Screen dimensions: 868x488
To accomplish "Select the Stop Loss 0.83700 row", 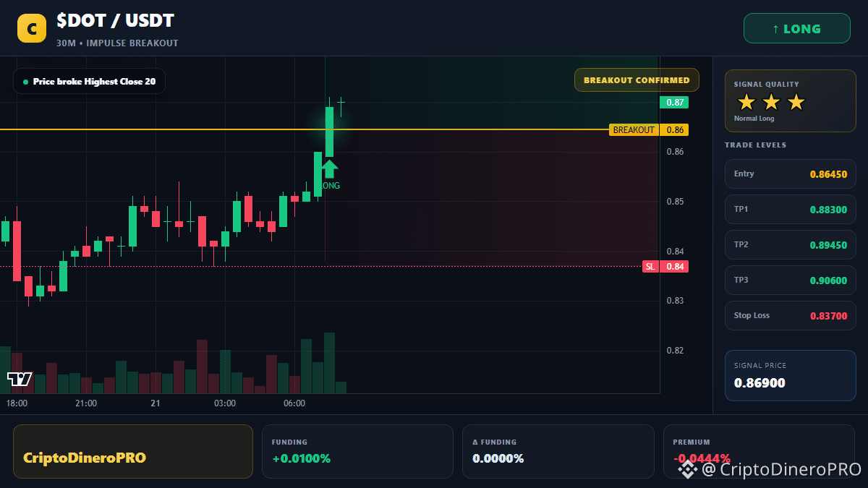I will click(791, 315).
